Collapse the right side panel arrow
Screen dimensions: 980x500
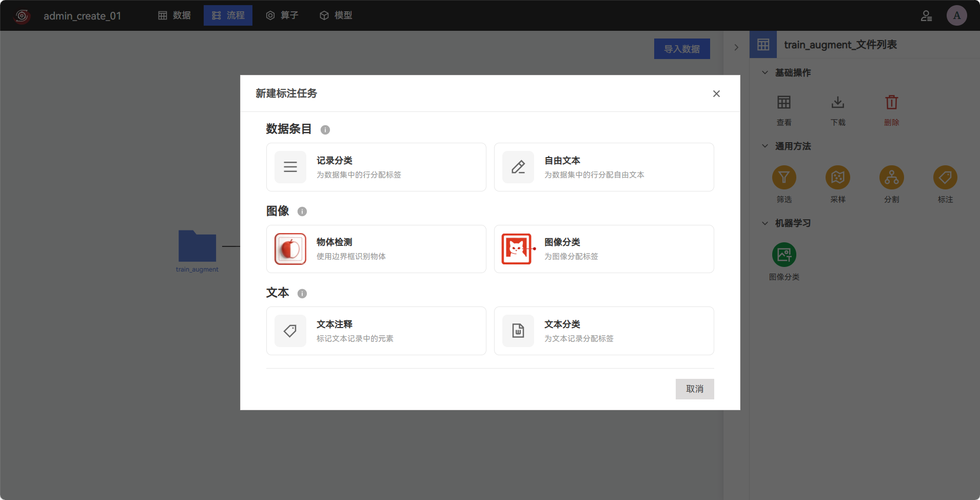click(x=736, y=47)
